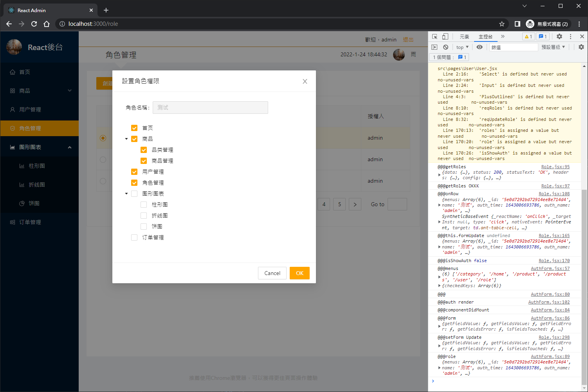Bookmark this page with star icon
The width and height of the screenshot is (588, 392).
(502, 24)
